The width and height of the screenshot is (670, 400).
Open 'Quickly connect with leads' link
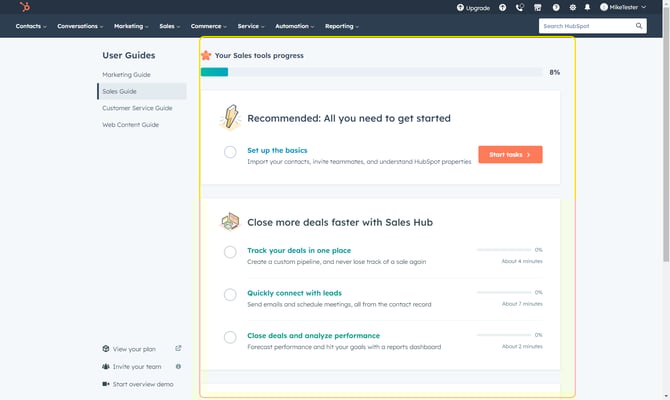pos(295,293)
